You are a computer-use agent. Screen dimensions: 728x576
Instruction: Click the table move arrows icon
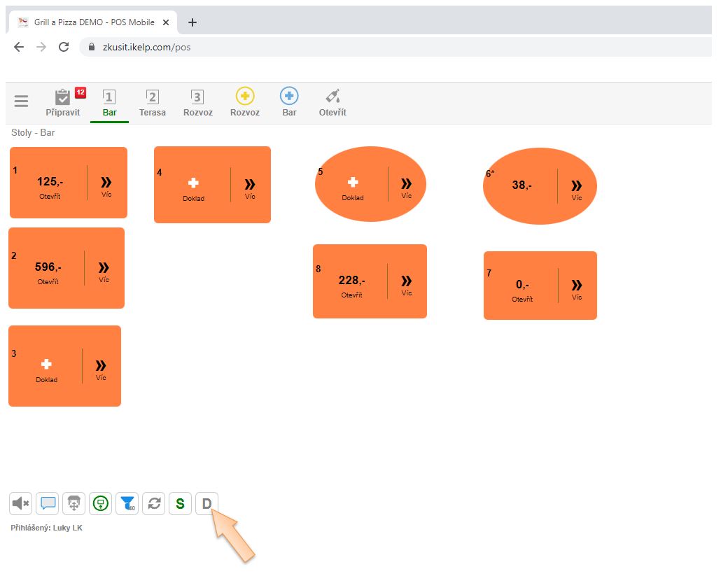tap(74, 503)
